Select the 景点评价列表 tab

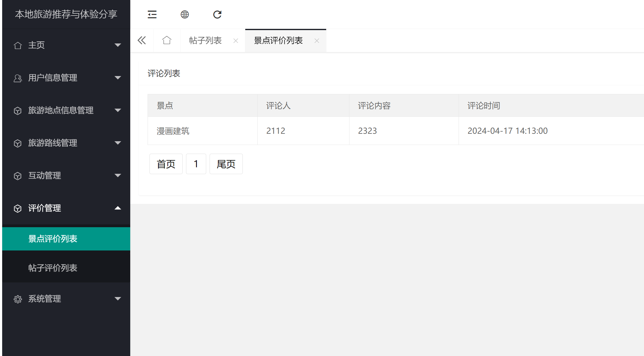278,40
